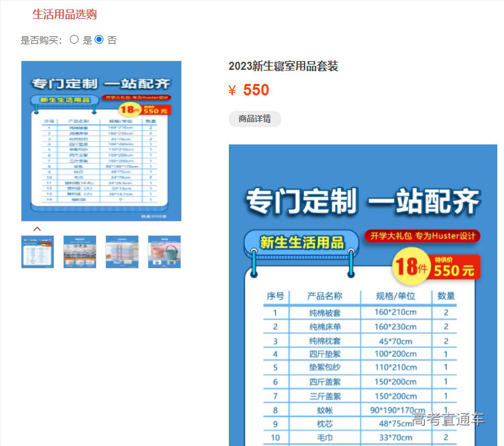Click the "是否购买" label text
Screen dimensions: 504x446
tap(42, 40)
